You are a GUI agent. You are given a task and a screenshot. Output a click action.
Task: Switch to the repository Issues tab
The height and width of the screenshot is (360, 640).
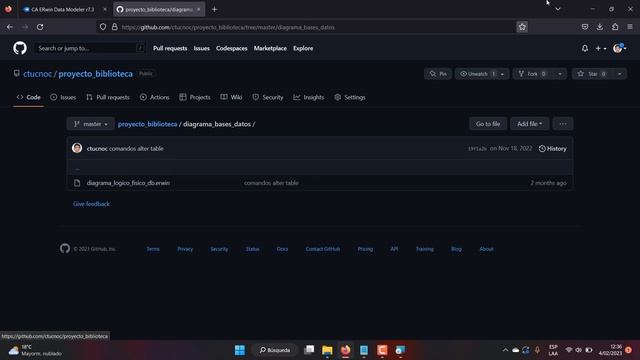coord(63,97)
